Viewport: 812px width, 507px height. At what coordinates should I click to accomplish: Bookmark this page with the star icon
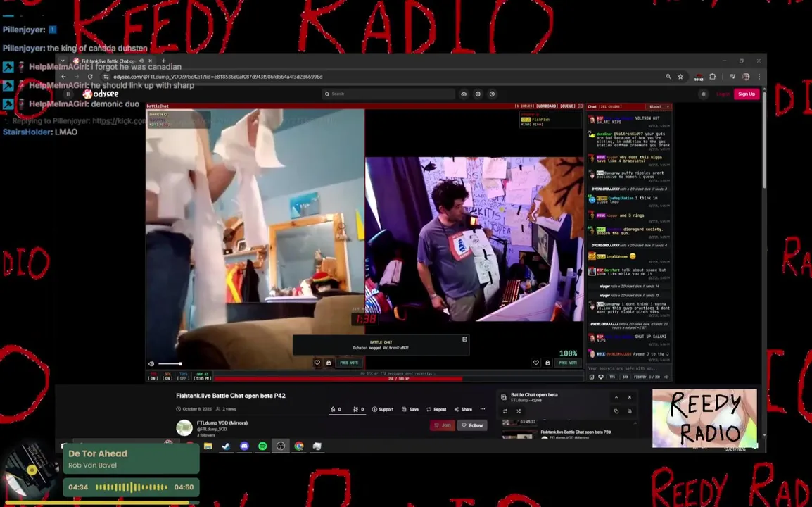tap(680, 77)
